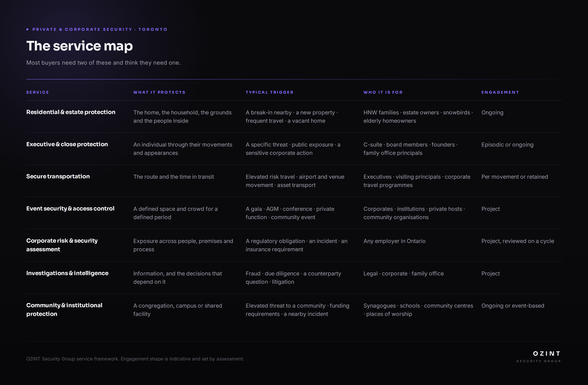588x385 pixels.
Task: Click the 'WHO IT IS FOR' column header
Action: pos(383,92)
